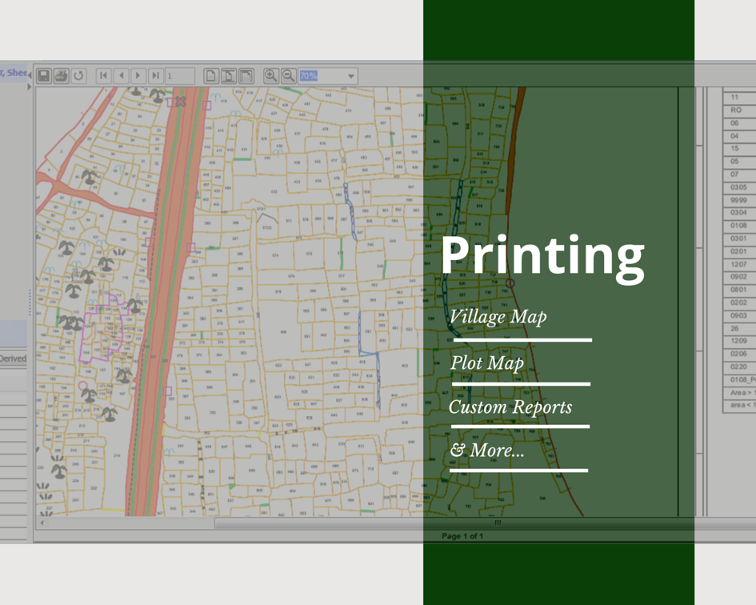Save the report with the floppy disk icon
Screen dimensions: 756x605
[x=44, y=76]
